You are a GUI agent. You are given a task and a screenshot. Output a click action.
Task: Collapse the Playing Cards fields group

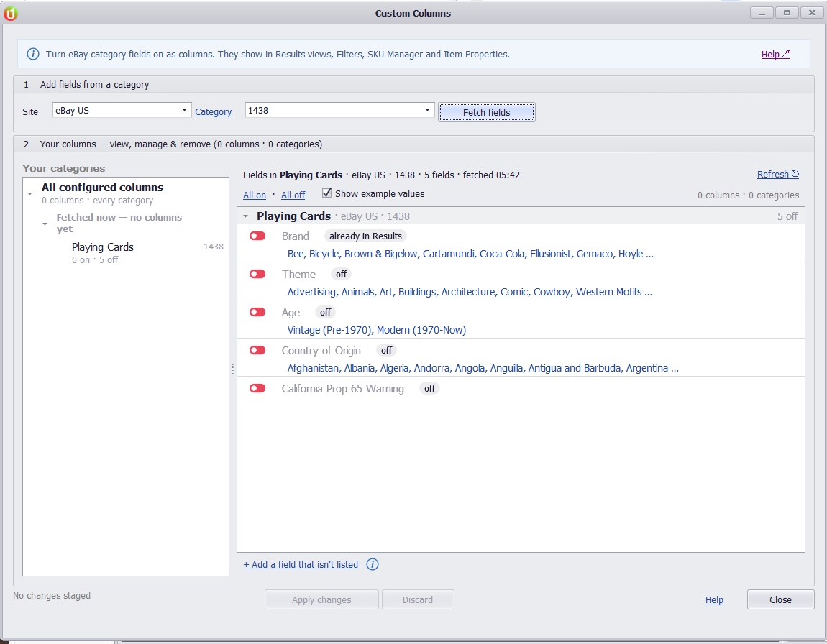click(245, 216)
